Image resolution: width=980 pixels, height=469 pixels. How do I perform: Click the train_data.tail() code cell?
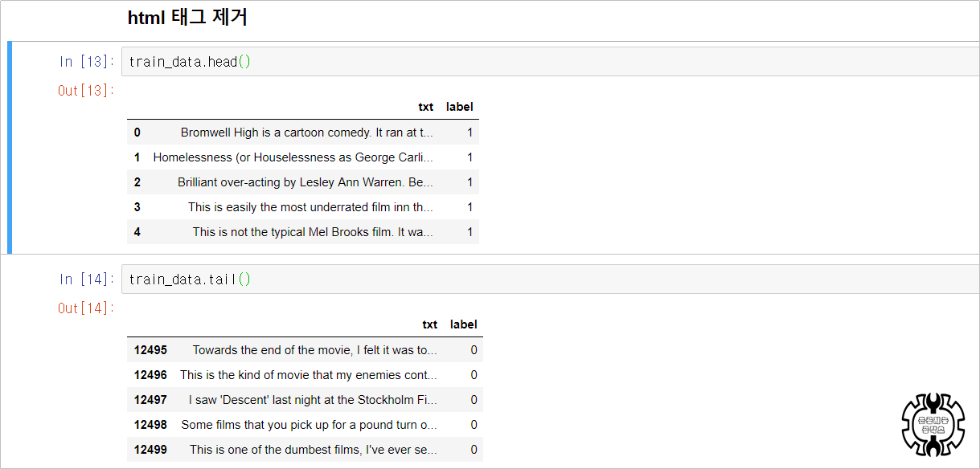(550, 279)
